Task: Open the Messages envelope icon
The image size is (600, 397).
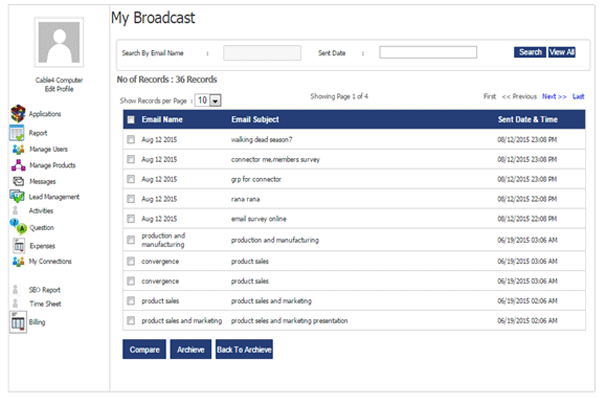Action: point(18,181)
